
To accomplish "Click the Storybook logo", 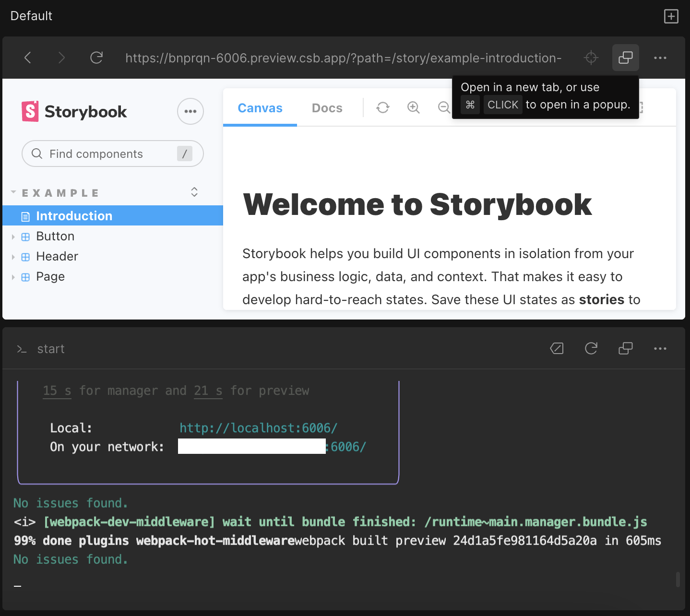I will pyautogui.click(x=74, y=111).
